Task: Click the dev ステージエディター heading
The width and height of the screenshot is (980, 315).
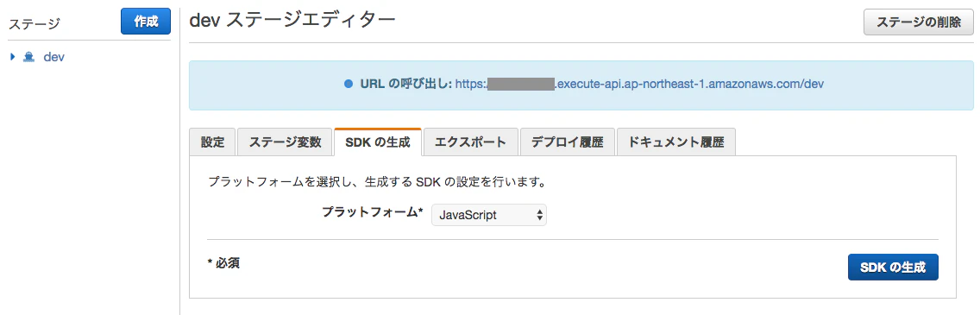Action: point(292,21)
